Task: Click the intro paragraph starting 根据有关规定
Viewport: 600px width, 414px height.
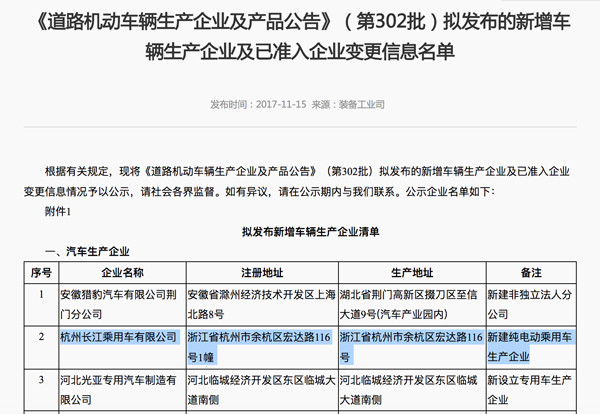Action: (297, 181)
